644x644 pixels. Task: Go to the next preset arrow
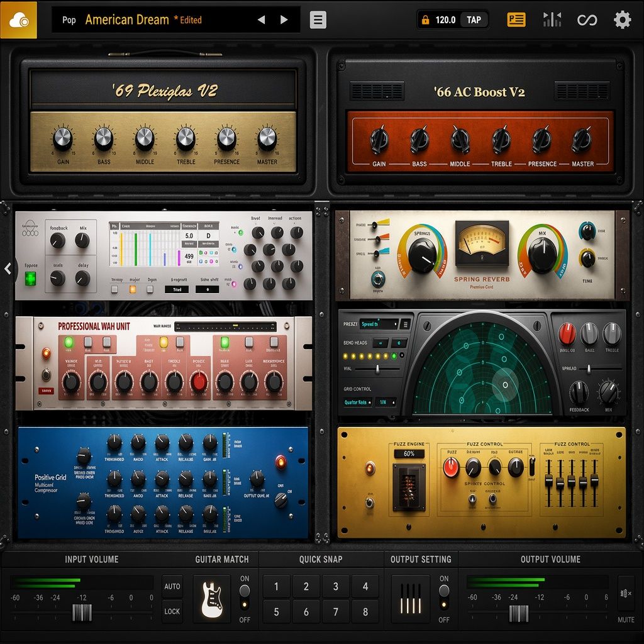pos(284,19)
